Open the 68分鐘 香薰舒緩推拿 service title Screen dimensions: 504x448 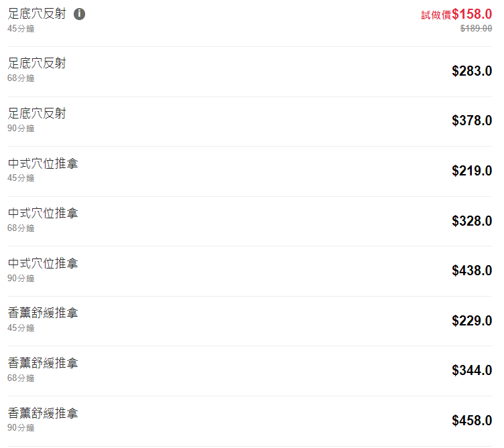[43, 364]
